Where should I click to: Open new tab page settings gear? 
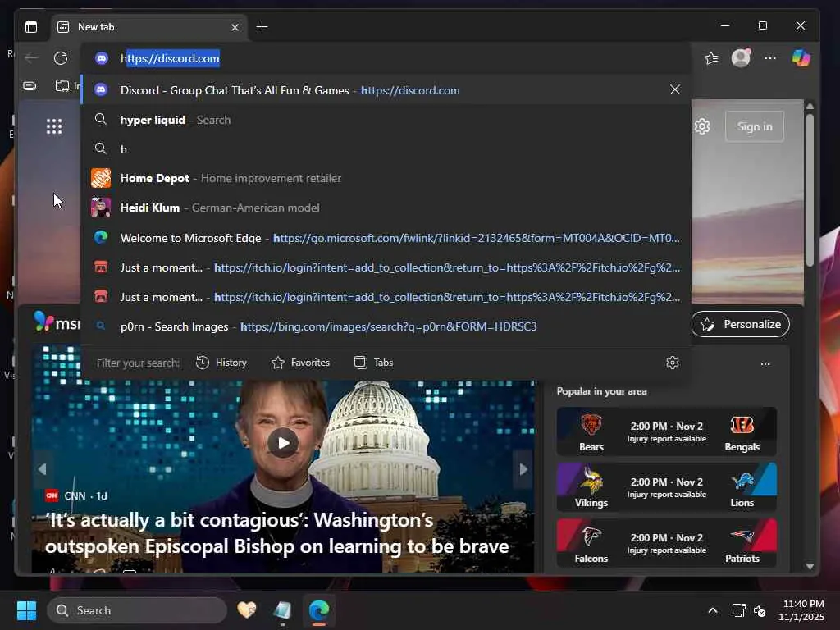(702, 126)
